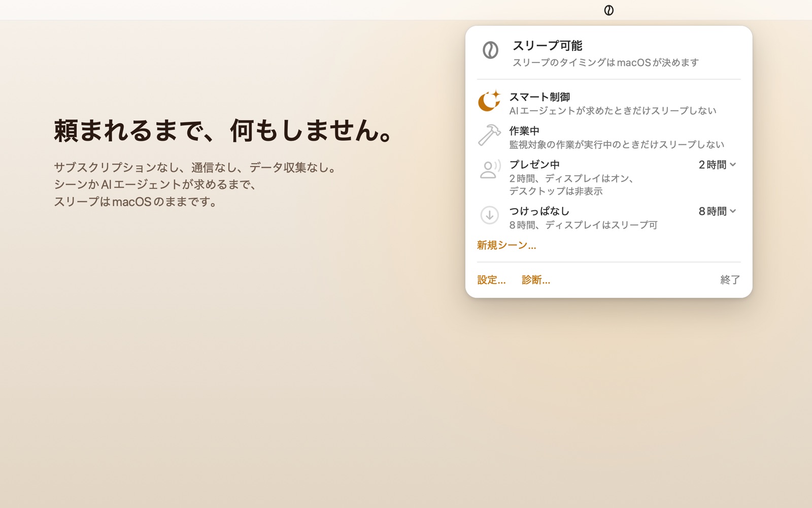The width and height of the screenshot is (812, 508).
Task: Click text スリープのタイミングはmacOSが決めます
Action: tap(606, 62)
